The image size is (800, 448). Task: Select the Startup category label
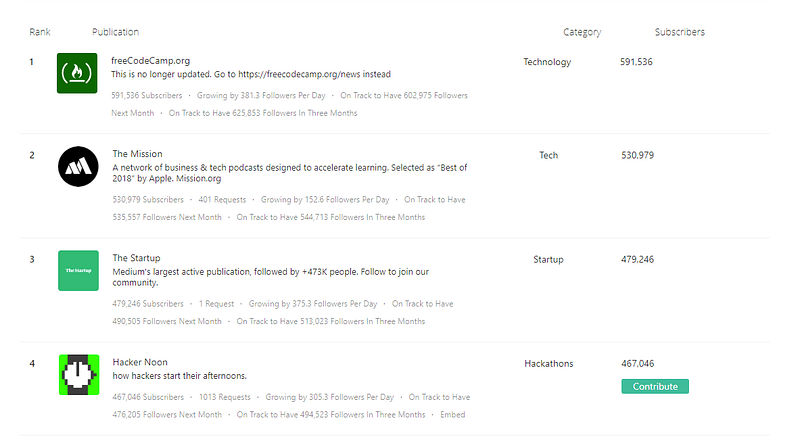[x=548, y=259]
